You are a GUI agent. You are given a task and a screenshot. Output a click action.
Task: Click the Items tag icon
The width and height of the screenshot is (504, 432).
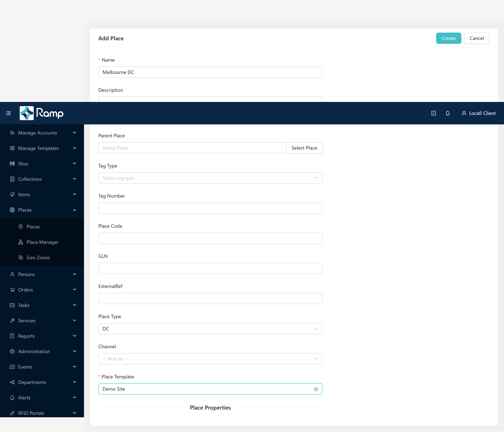[12, 195]
